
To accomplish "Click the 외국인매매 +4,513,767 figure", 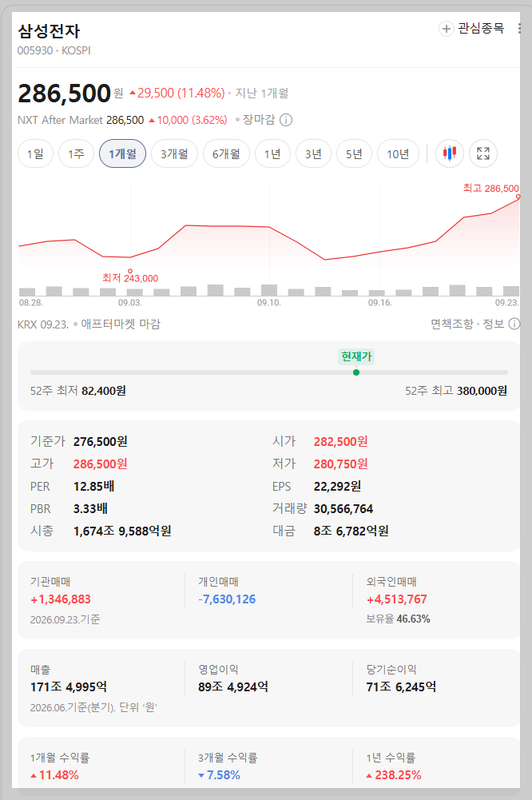I will tap(397, 599).
